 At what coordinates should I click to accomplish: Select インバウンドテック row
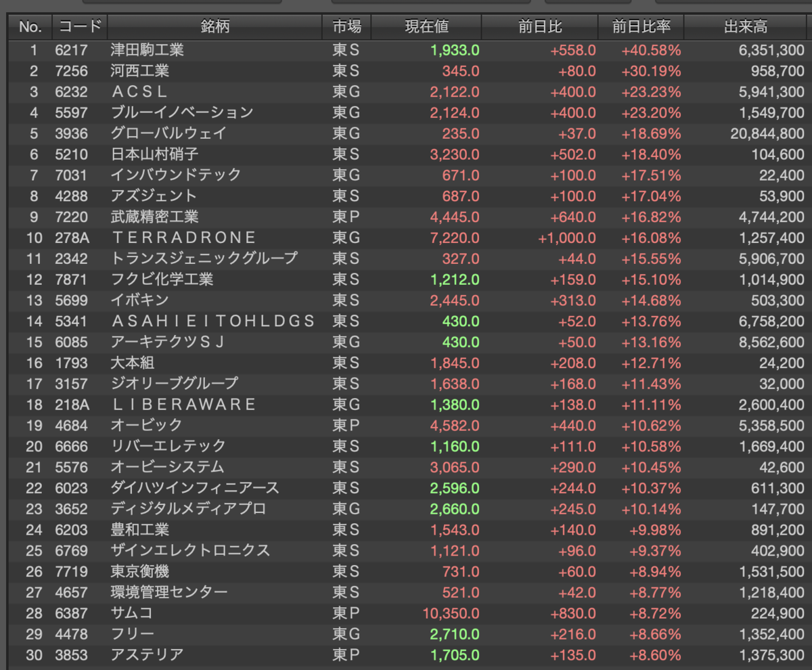(x=408, y=175)
